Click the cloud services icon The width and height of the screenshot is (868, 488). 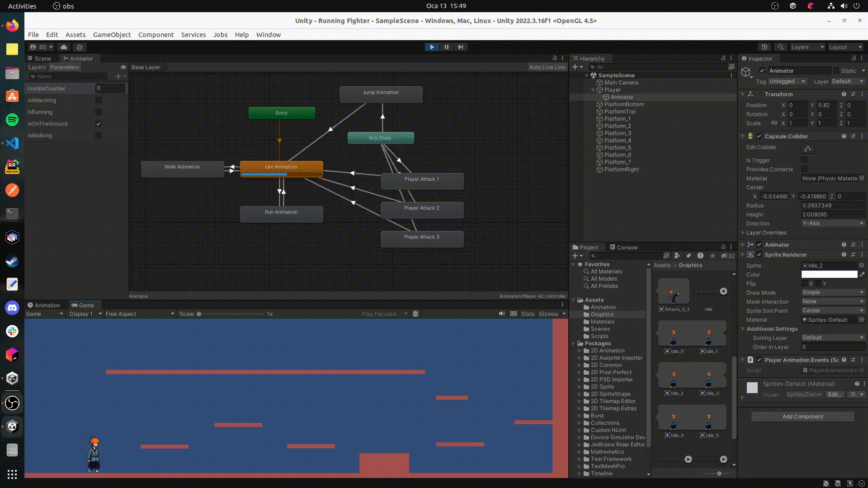coord(64,47)
